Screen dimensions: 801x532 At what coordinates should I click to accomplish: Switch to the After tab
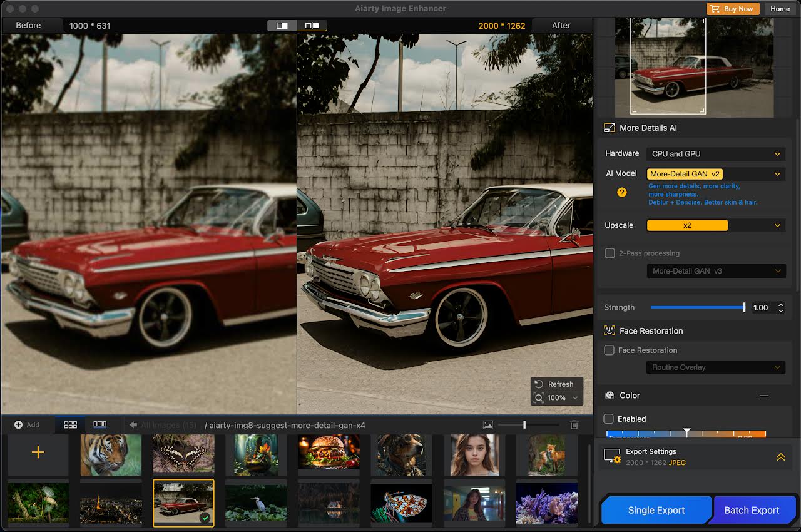tap(561, 25)
